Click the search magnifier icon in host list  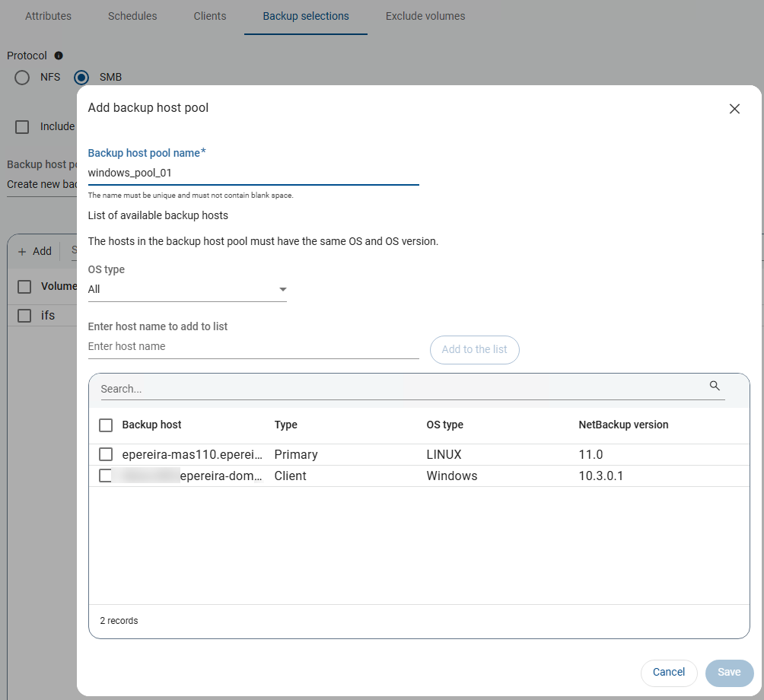pos(715,386)
